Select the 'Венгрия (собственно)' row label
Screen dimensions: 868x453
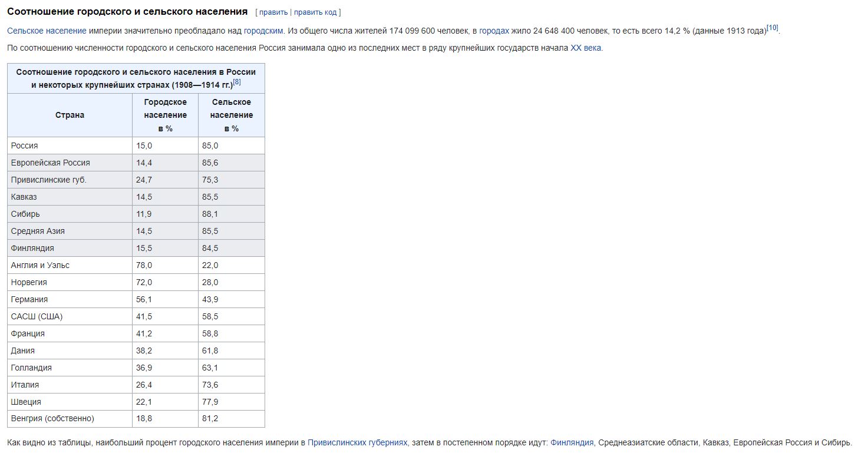(x=52, y=419)
